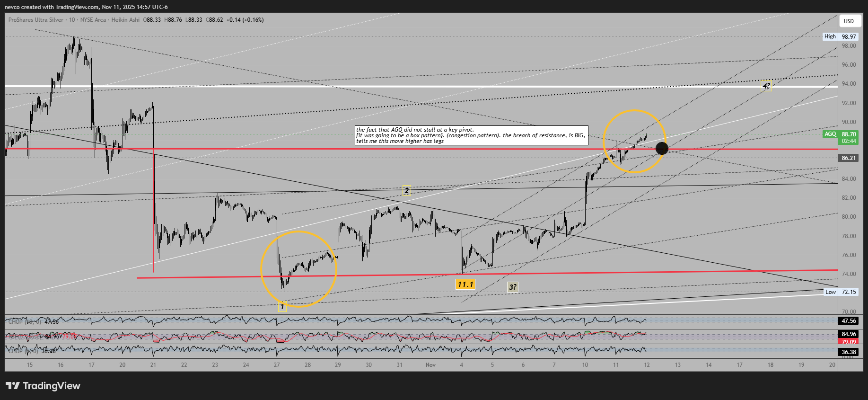The width and height of the screenshot is (868, 400).
Task: Select the 86.21 price axis label
Action: click(849, 158)
